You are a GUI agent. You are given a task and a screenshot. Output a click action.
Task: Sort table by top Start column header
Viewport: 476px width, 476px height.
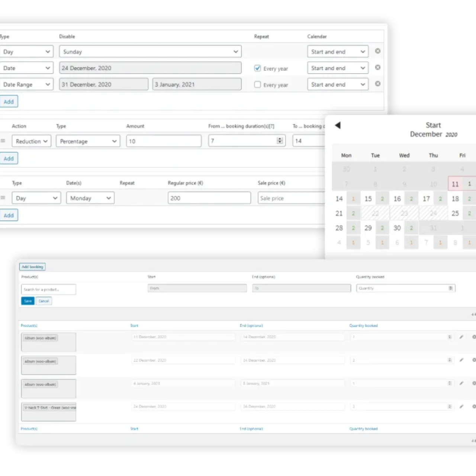pyautogui.click(x=134, y=326)
